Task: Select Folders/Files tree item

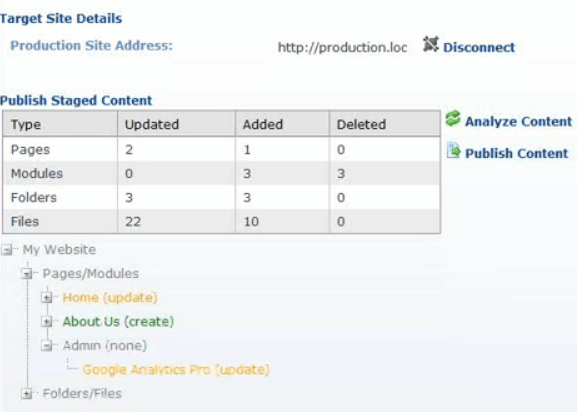Action: (x=82, y=393)
